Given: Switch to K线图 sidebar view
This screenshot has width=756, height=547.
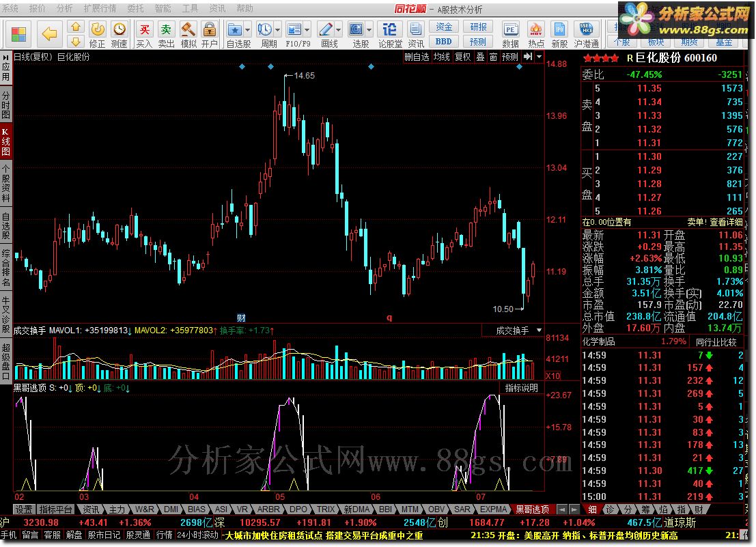Looking at the screenshot, I should (x=5, y=141).
